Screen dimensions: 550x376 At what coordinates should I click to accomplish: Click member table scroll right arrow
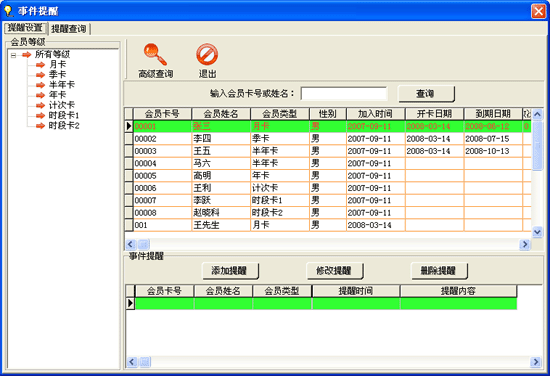(525, 244)
